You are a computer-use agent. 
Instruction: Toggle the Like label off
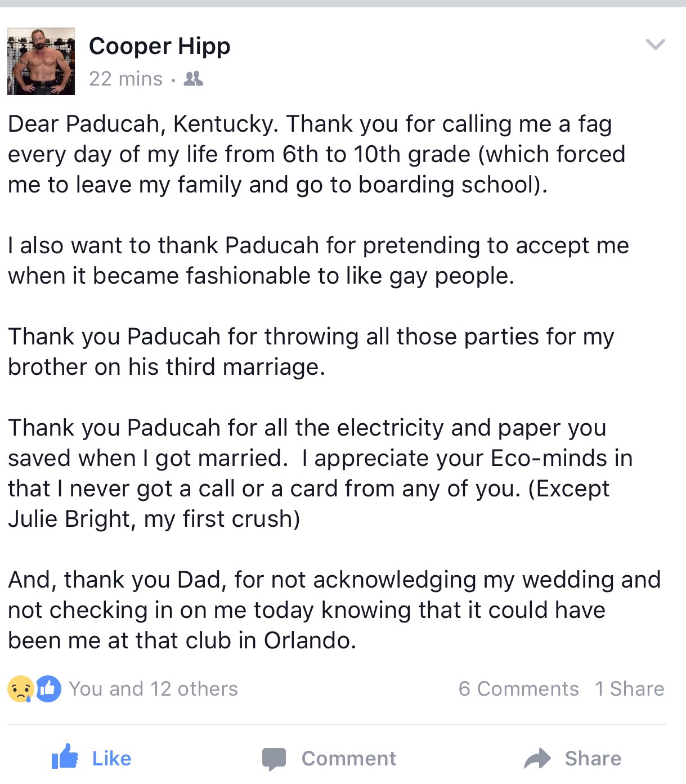pyautogui.click(x=111, y=759)
